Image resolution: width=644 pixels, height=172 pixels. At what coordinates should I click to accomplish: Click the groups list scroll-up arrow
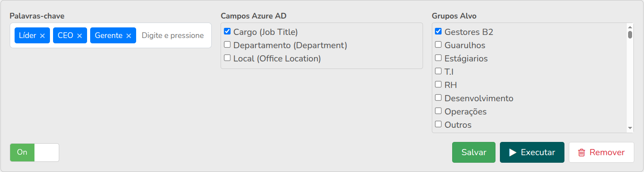click(x=630, y=27)
